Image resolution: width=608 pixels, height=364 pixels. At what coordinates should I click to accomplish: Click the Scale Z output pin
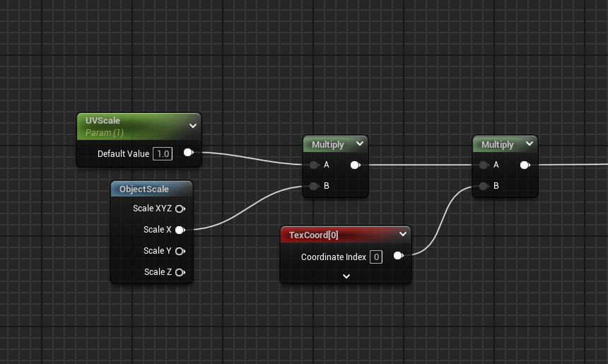click(180, 272)
